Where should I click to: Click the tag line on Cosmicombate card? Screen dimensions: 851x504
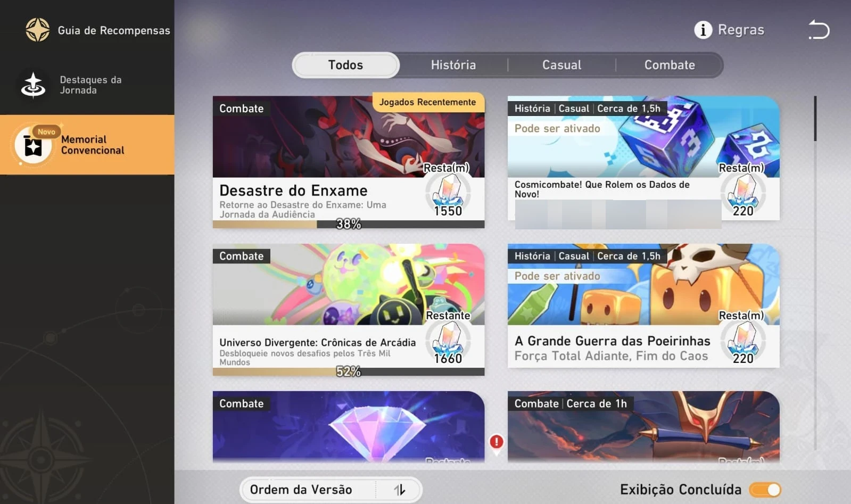click(588, 109)
